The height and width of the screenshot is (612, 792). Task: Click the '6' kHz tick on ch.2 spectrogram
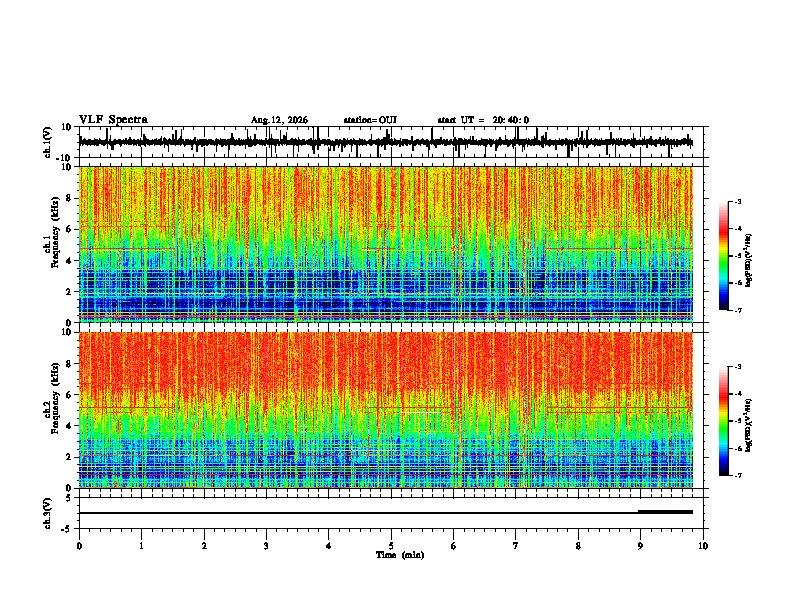coord(70,395)
